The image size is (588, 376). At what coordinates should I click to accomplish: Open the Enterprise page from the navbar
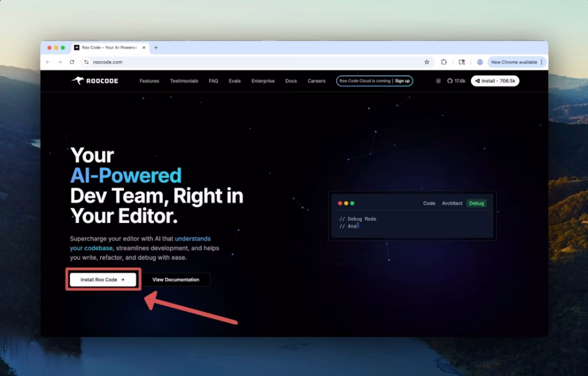click(262, 80)
